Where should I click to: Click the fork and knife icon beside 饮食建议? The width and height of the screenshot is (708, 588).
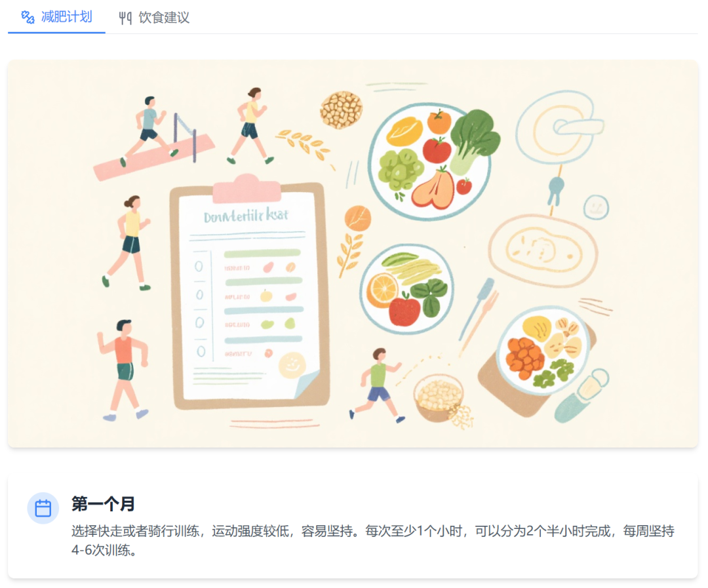tap(125, 18)
